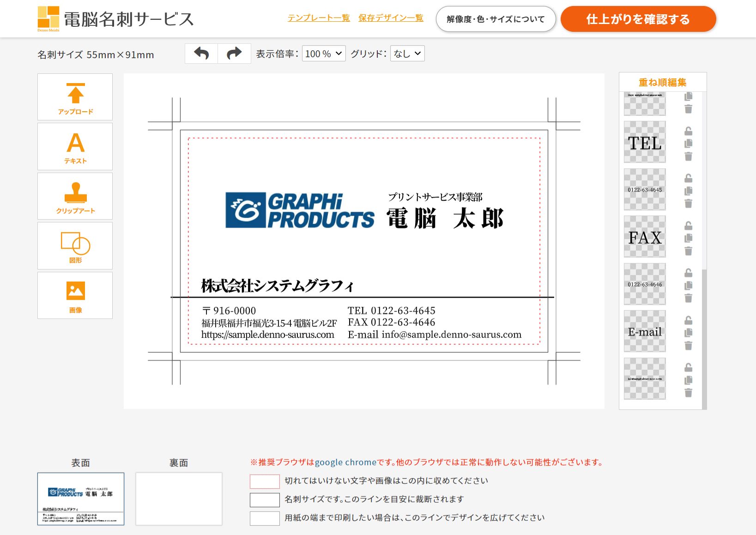
Task: Toggle lock on the FAX layer
Action: (x=688, y=226)
